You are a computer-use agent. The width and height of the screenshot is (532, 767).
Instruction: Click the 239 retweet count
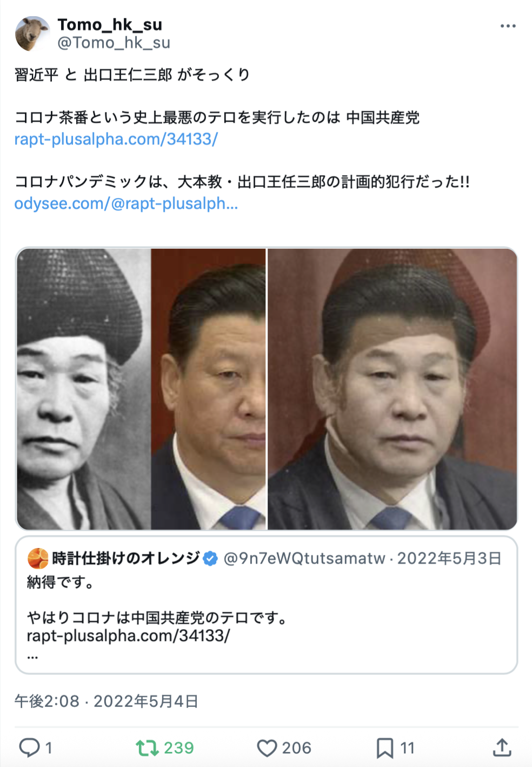[179, 748]
